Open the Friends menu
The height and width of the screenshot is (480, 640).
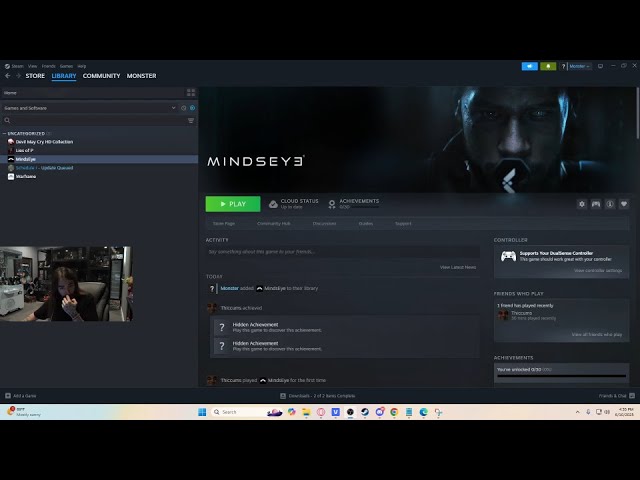pos(49,66)
